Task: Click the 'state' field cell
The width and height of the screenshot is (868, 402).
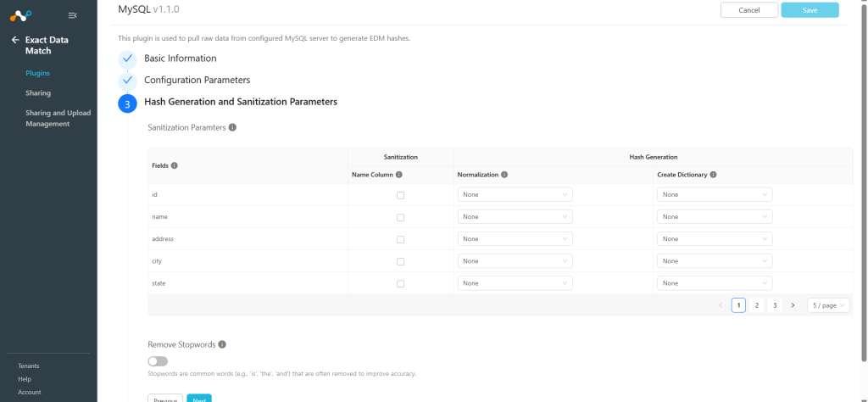Action: point(248,283)
